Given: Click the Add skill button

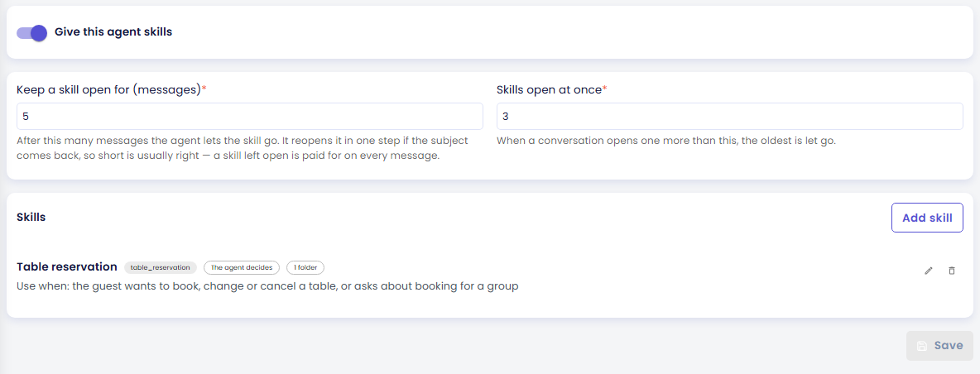Looking at the screenshot, I should click(x=927, y=218).
